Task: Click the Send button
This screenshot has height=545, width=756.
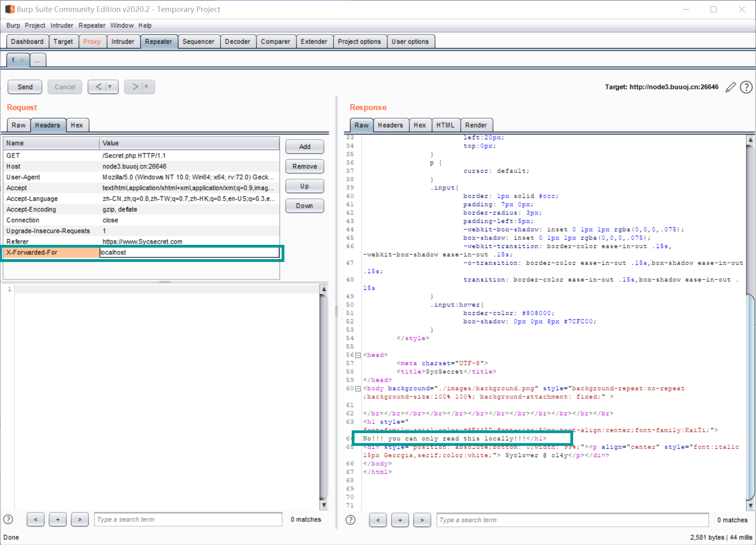Action: (x=25, y=87)
